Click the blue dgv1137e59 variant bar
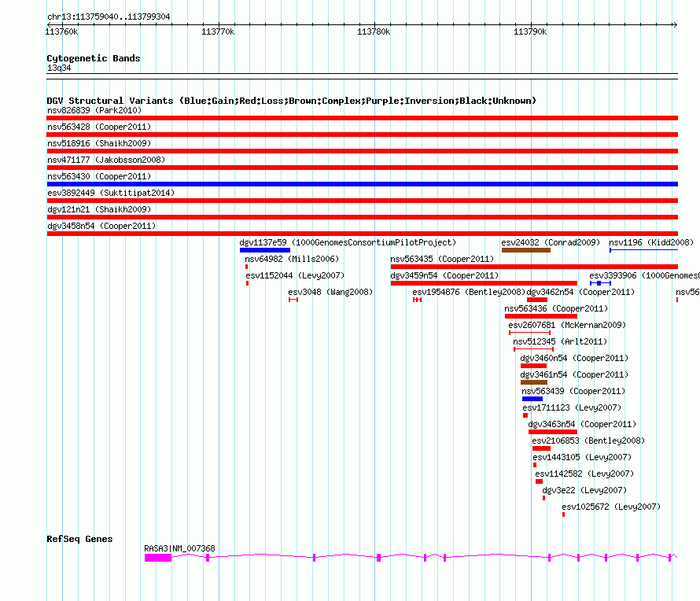The height and width of the screenshot is (601, 700). click(264, 250)
